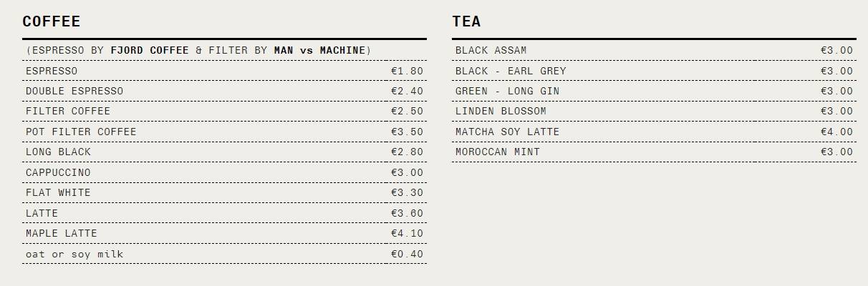
Task: Select BLACK ASSAM tea
Action: click(x=654, y=50)
